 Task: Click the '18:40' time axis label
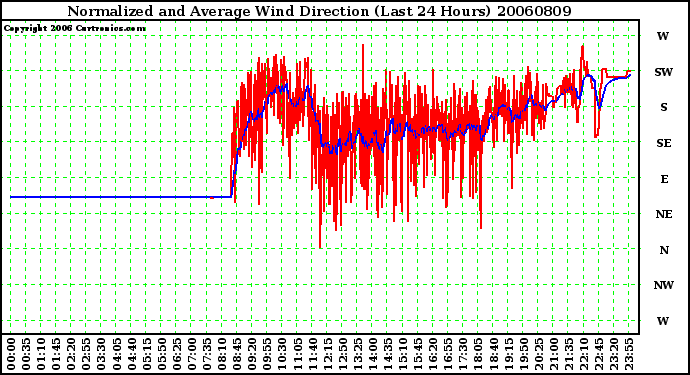(x=493, y=354)
